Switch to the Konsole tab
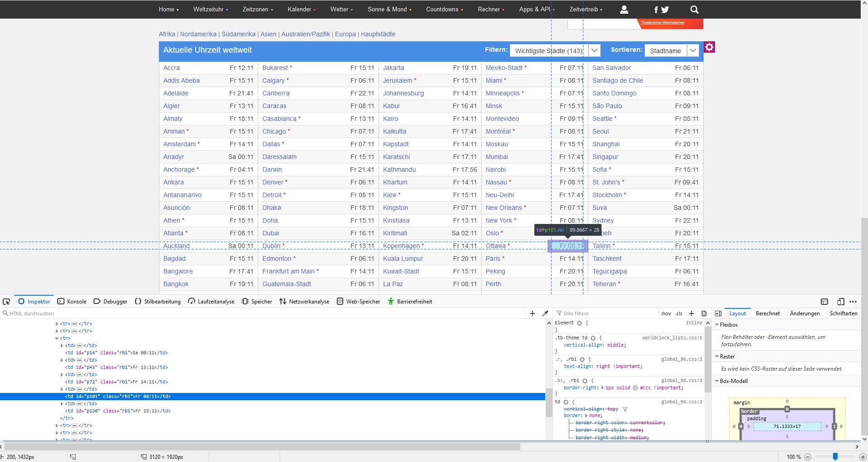The height and width of the screenshot is (462, 868). click(x=76, y=301)
